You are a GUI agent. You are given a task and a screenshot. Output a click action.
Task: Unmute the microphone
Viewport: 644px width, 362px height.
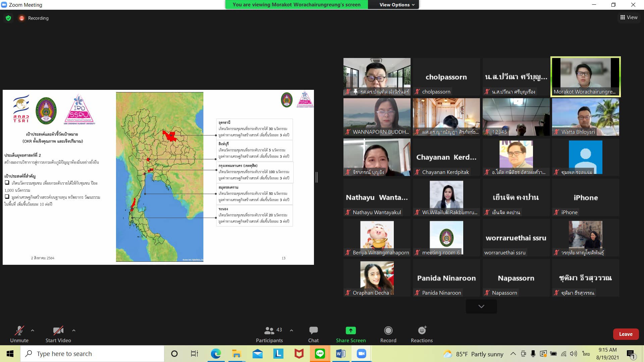[19, 330]
